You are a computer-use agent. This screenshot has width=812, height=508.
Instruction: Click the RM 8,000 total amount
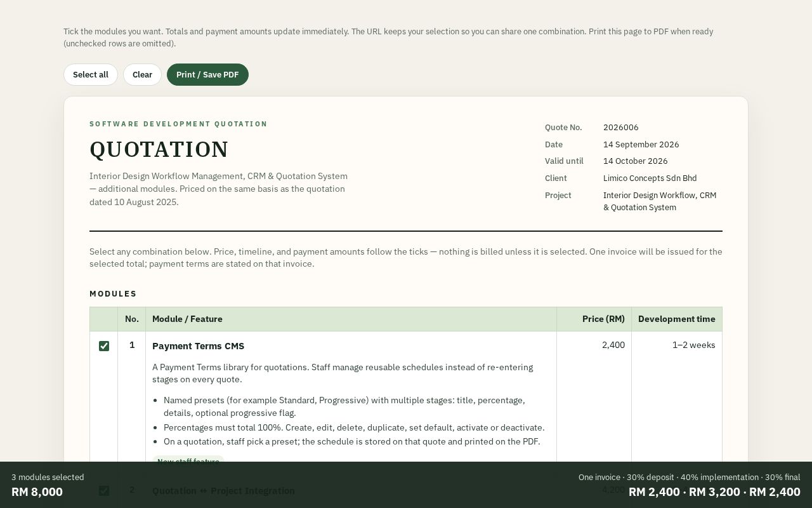click(37, 491)
